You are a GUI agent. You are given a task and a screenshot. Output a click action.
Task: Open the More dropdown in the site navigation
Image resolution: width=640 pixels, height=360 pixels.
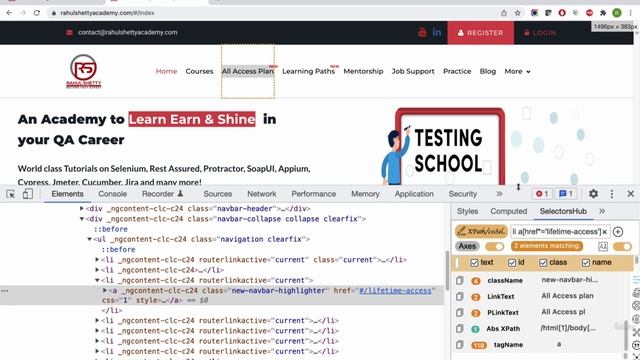click(x=517, y=71)
